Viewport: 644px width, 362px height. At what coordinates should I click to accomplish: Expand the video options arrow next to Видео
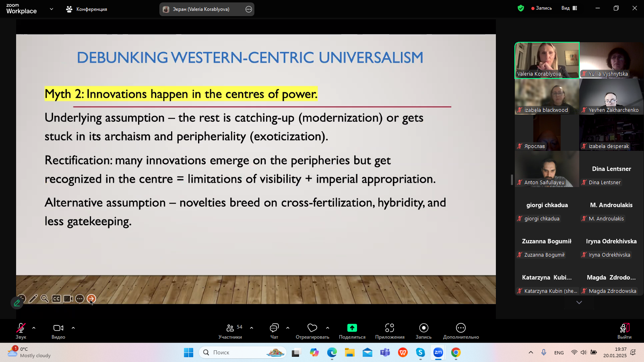click(73, 328)
